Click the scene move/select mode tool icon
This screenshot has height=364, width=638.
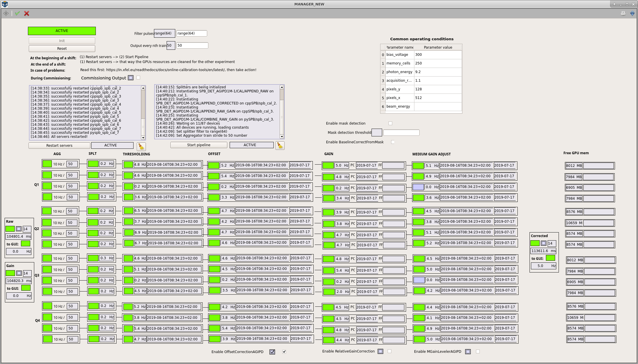point(6,14)
